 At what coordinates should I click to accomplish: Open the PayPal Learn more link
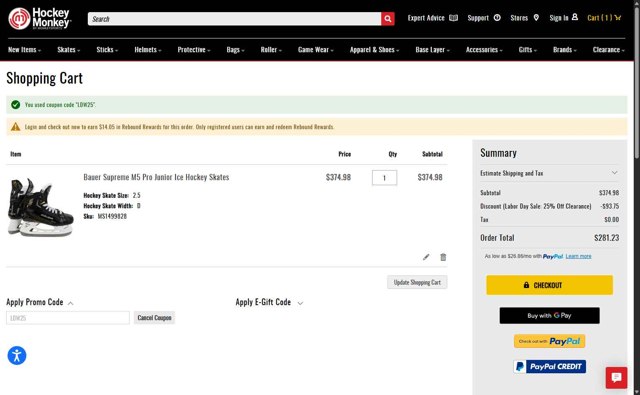(578, 256)
